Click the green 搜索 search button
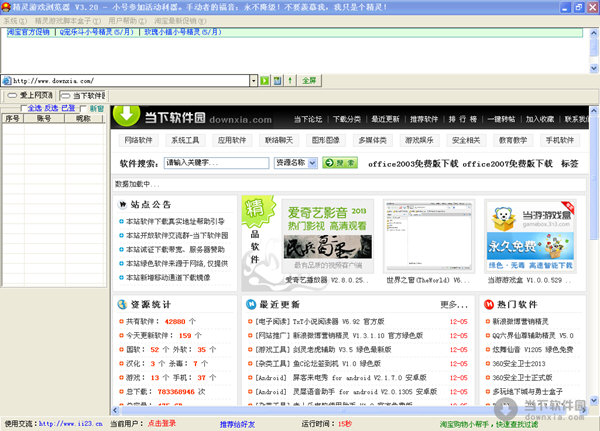The width and height of the screenshot is (600, 431). [x=340, y=163]
